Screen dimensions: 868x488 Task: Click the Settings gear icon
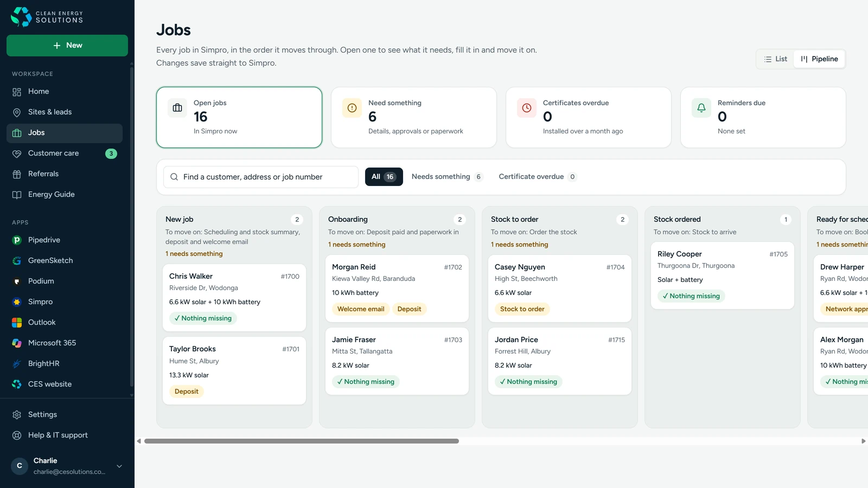point(17,415)
